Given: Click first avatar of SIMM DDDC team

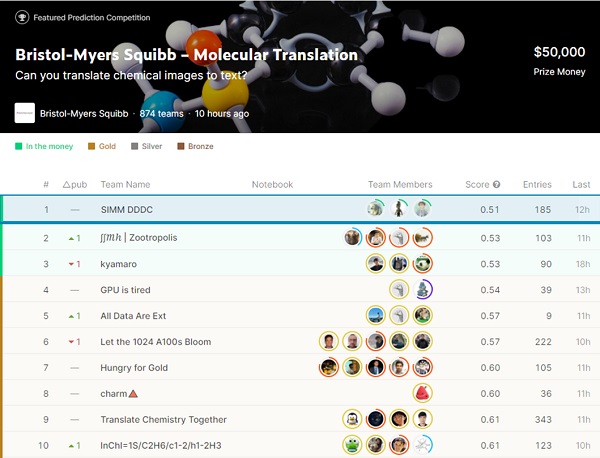Looking at the screenshot, I should click(x=375, y=209).
